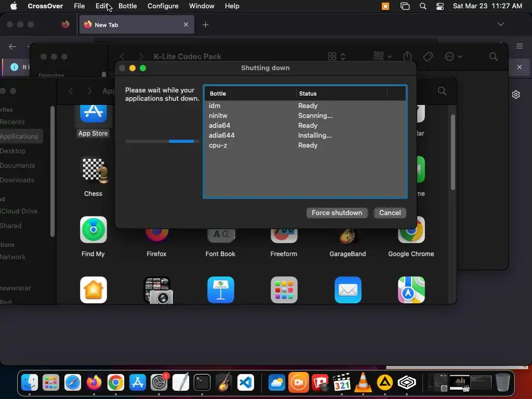Sort by the Bottle column header
This screenshot has height=399, width=532.
click(250, 94)
